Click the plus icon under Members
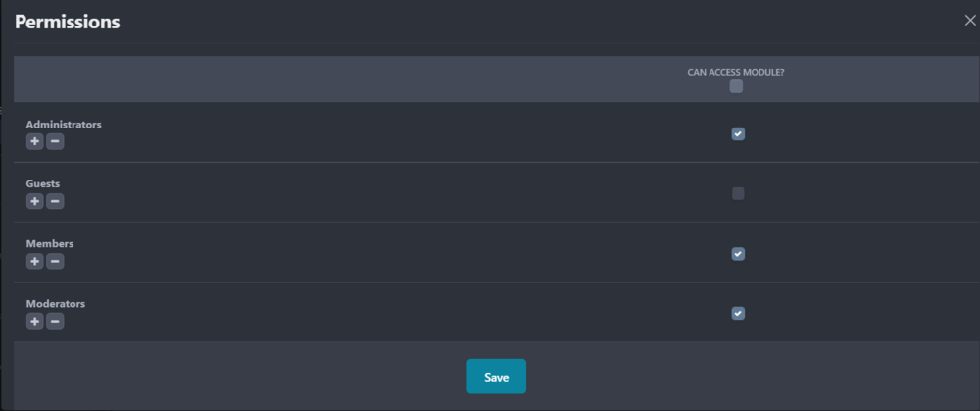This screenshot has height=411, width=980. tap(34, 262)
